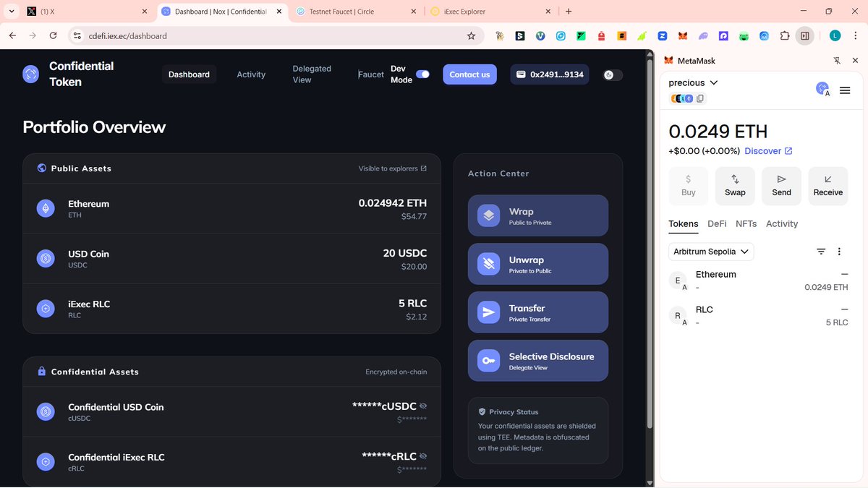The width and height of the screenshot is (868, 488).
Task: Open the Delegated View nav item
Action: pos(312,74)
